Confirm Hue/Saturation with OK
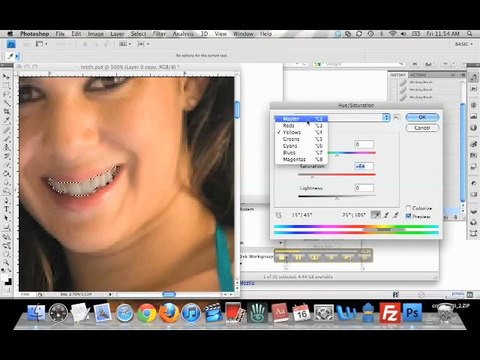Image resolution: width=480 pixels, height=360 pixels. coord(422,117)
